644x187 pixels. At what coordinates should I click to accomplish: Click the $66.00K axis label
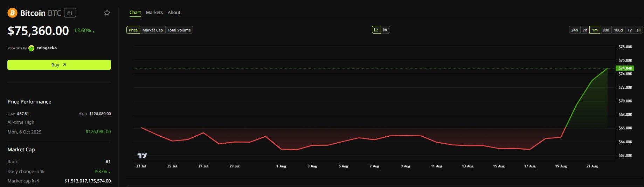(x=625, y=128)
